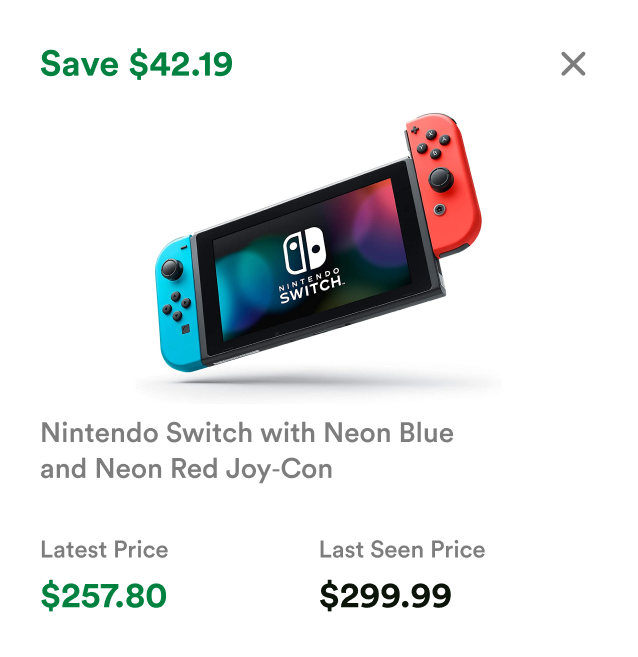Click the dollar amount "$42.19" in savings heading
Viewport: 638px width, 657px height.
pyautogui.click(x=181, y=64)
